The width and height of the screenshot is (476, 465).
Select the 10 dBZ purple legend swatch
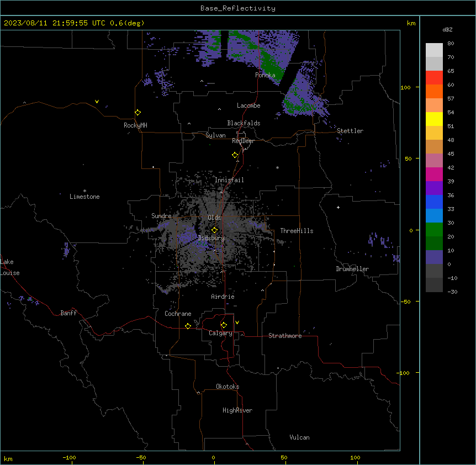434,257
